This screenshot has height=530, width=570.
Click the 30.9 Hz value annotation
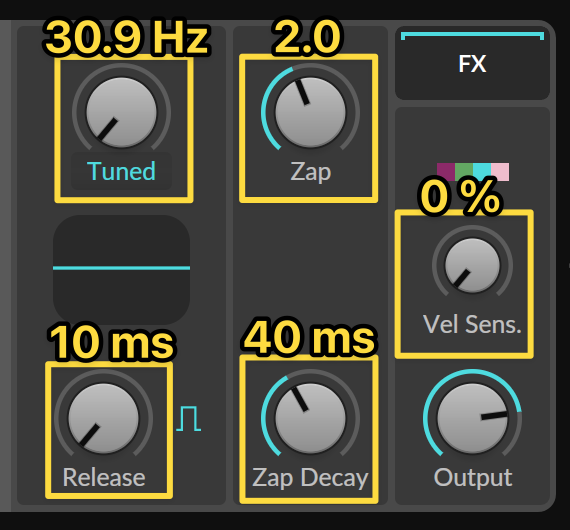tap(127, 38)
